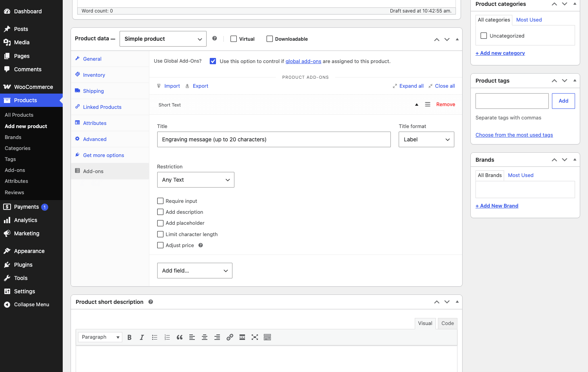Click the Bold icon in the editor toolbar
This screenshot has width=588, height=372.
(x=129, y=337)
